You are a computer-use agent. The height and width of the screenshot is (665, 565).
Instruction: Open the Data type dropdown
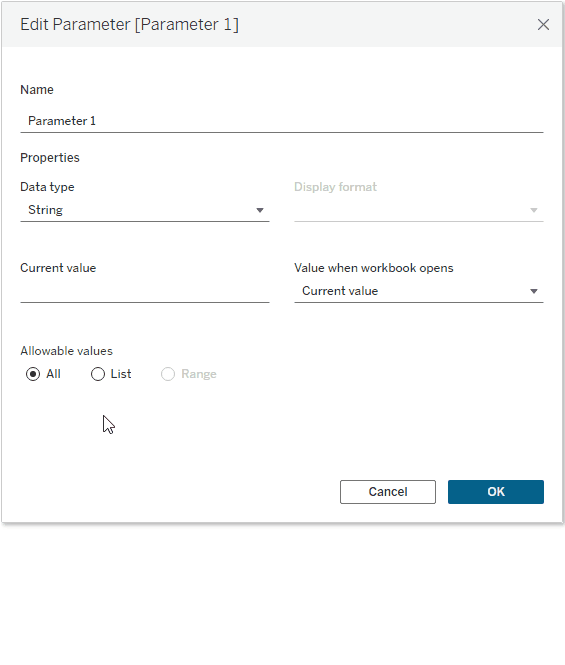click(145, 210)
